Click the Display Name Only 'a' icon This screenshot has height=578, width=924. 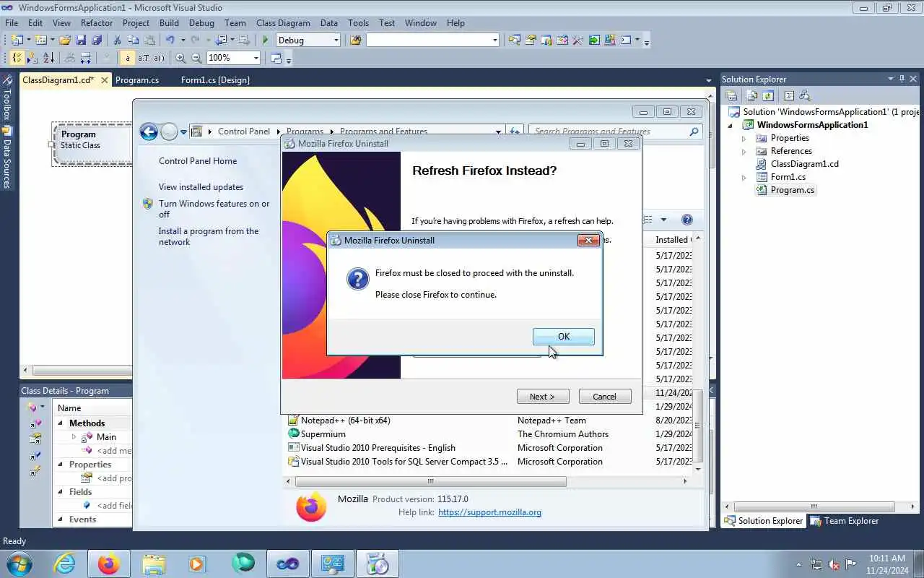(128, 58)
